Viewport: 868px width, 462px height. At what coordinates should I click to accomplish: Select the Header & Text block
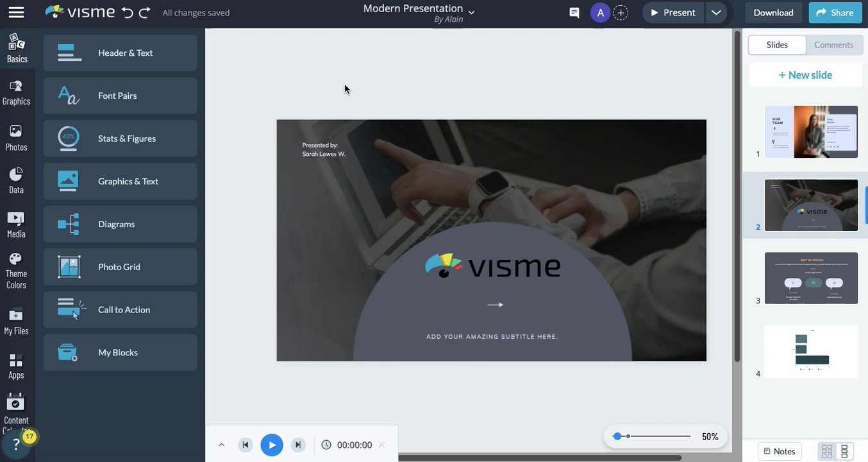point(121,53)
